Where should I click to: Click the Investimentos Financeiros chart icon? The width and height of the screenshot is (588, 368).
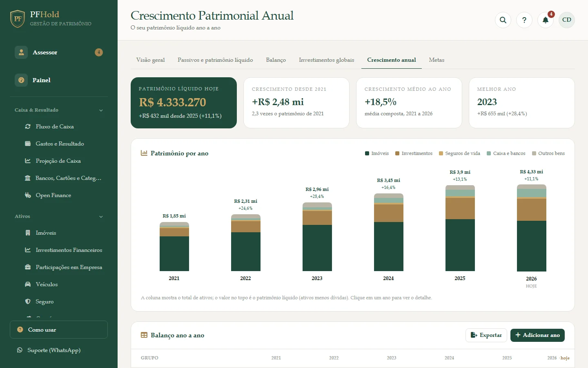[x=28, y=250]
